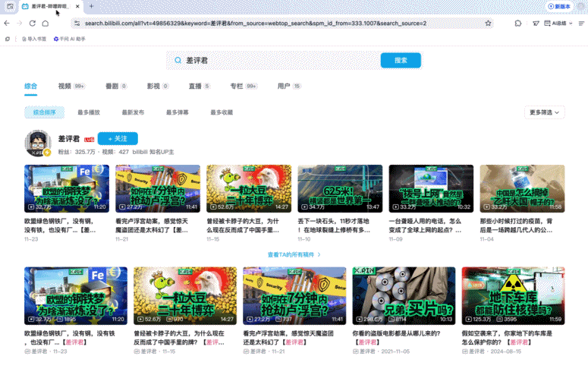Focus the 差评君 search input field
Viewport: 588px width, 369px height.
tap(281, 61)
